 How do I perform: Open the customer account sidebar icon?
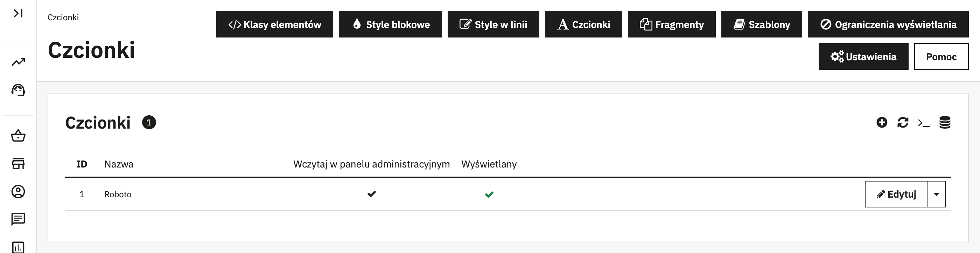click(x=18, y=191)
